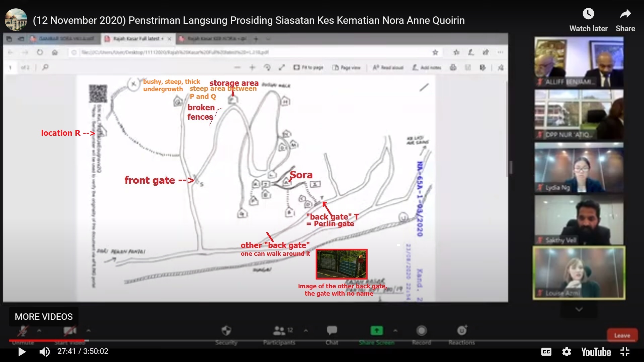Expand Participants options caret
The height and width of the screenshot is (362, 644).
[x=306, y=330]
